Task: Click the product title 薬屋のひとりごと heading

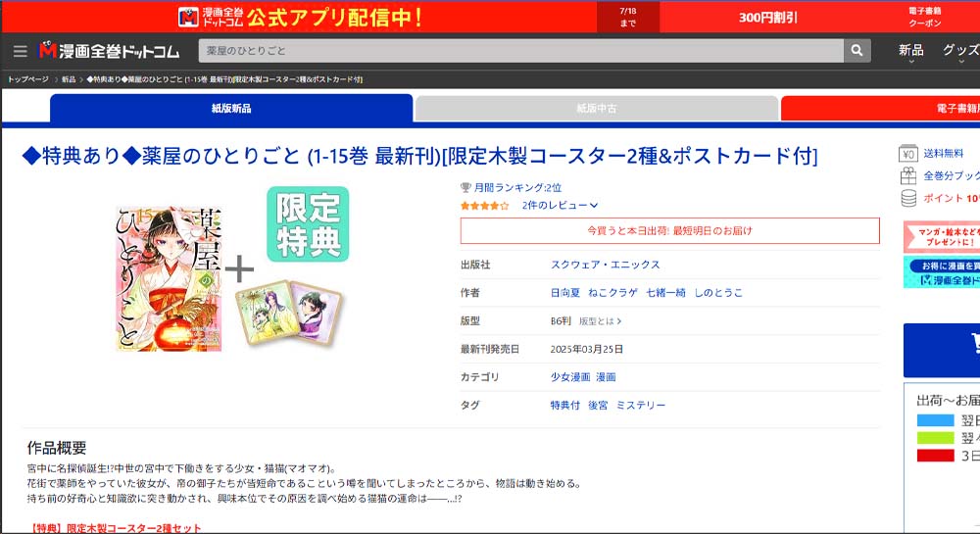Action: pos(419,156)
